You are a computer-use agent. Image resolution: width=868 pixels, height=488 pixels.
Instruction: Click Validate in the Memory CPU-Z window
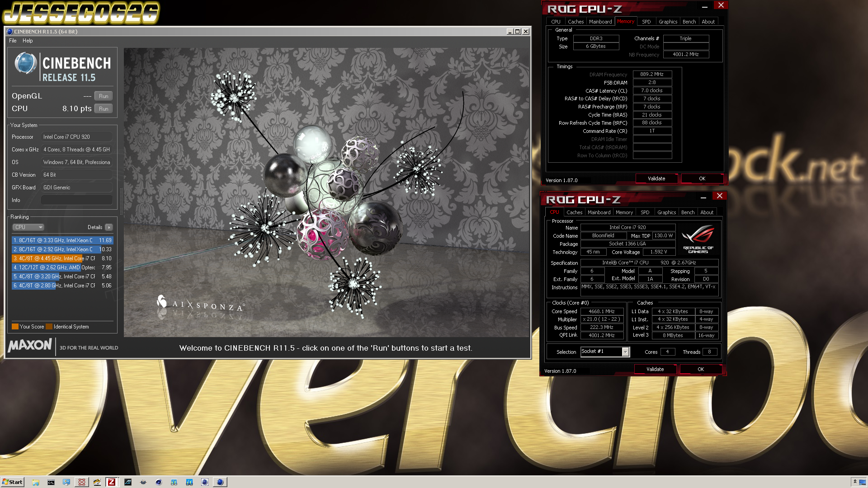click(656, 178)
